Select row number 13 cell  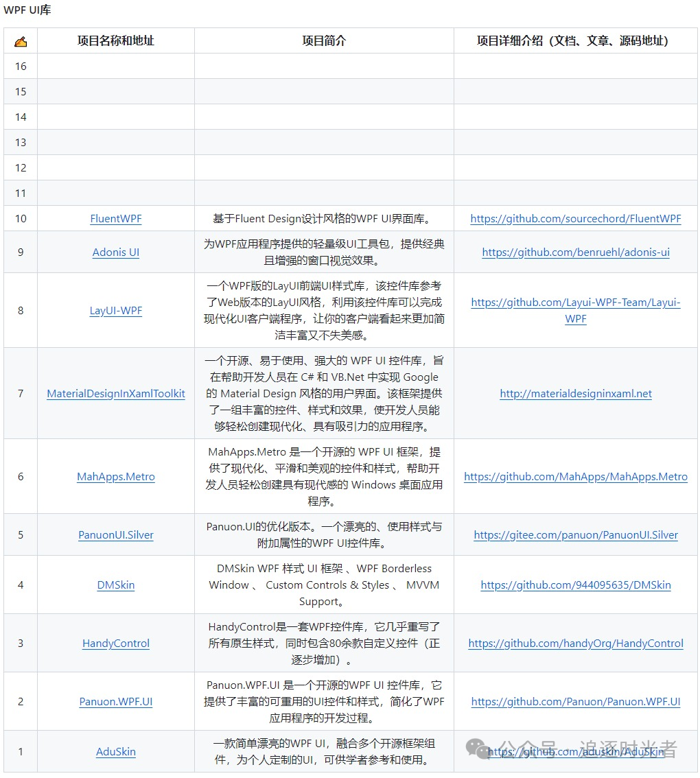tap(21, 143)
